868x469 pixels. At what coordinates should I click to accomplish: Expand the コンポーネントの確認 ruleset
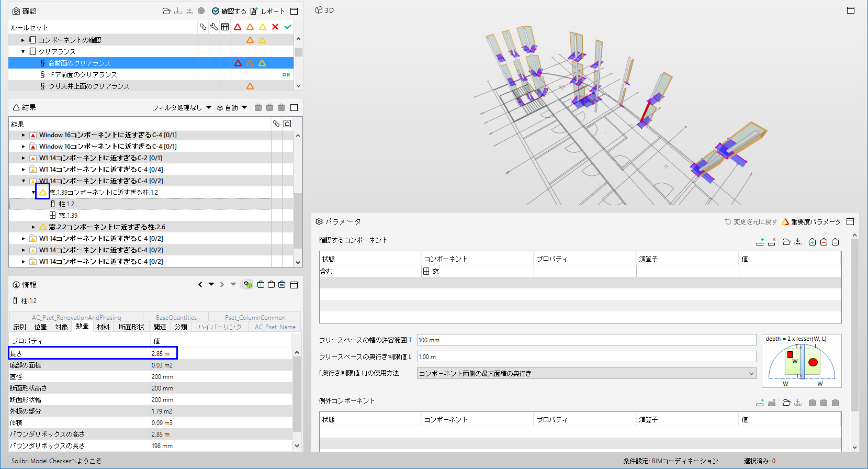pyautogui.click(x=23, y=40)
